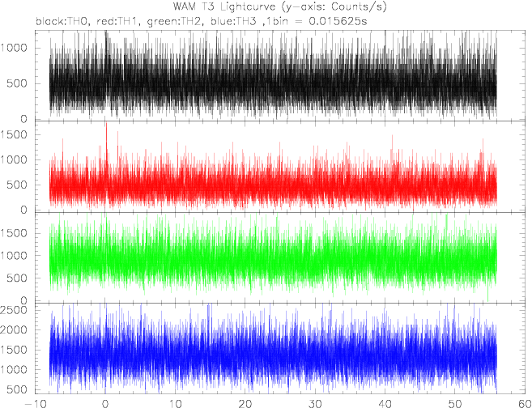Click the "1000" y-label of the black panel
The image size is (532, 408).
14,48
